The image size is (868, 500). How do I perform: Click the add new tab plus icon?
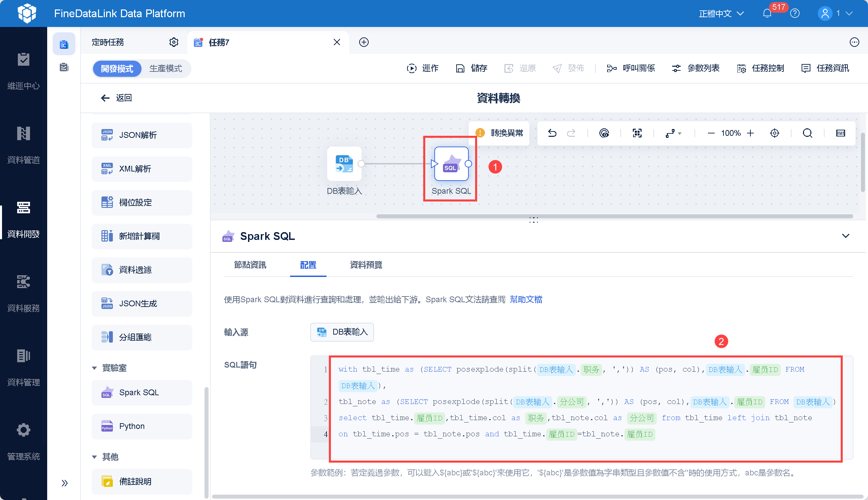pyautogui.click(x=364, y=42)
